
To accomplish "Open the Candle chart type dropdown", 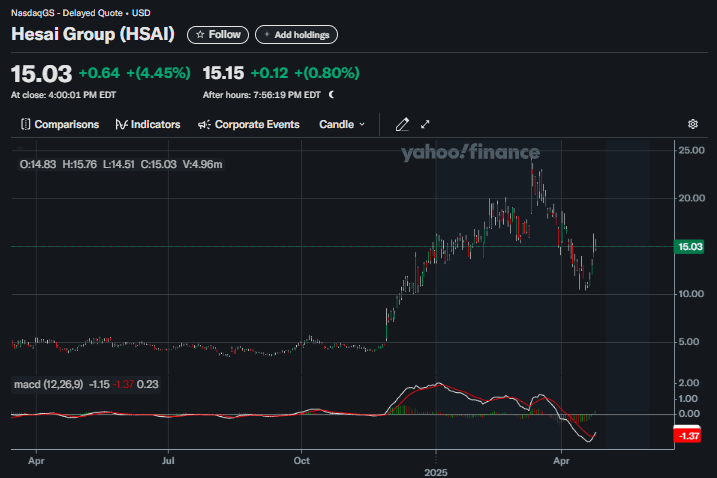I will click(x=342, y=125).
